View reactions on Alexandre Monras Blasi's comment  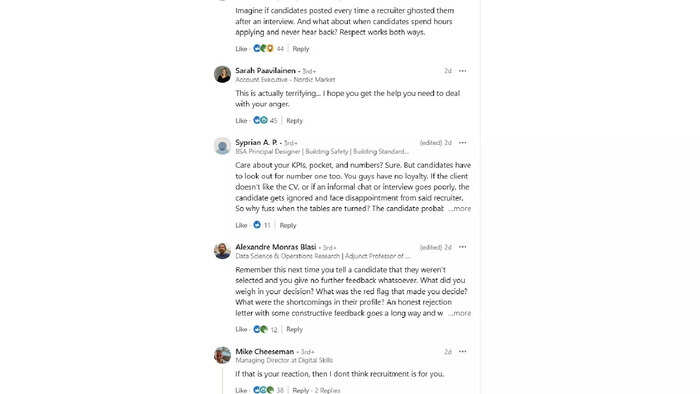(265, 330)
